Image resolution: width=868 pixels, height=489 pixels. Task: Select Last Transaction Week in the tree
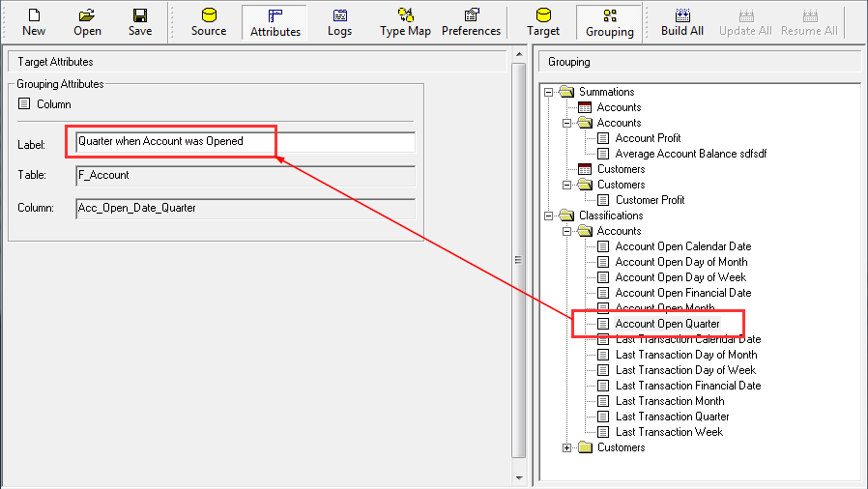(669, 432)
